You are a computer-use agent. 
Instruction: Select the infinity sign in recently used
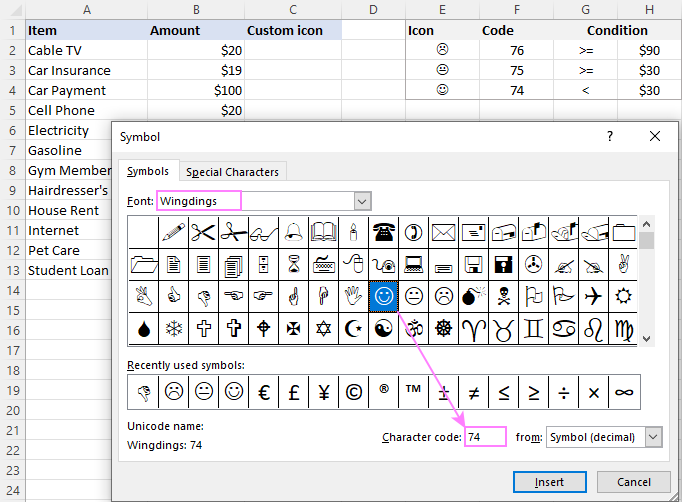pyautogui.click(x=624, y=392)
